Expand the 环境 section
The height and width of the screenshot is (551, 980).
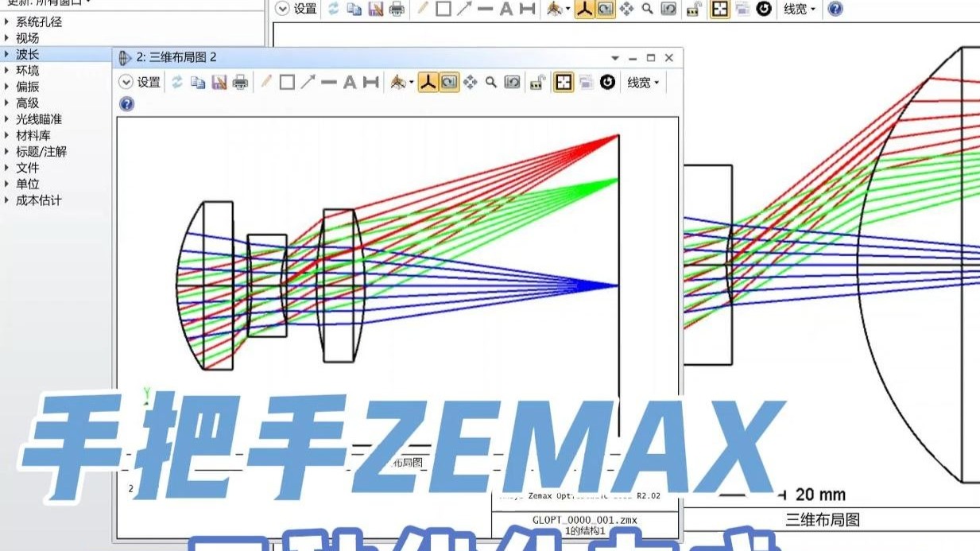point(7,71)
